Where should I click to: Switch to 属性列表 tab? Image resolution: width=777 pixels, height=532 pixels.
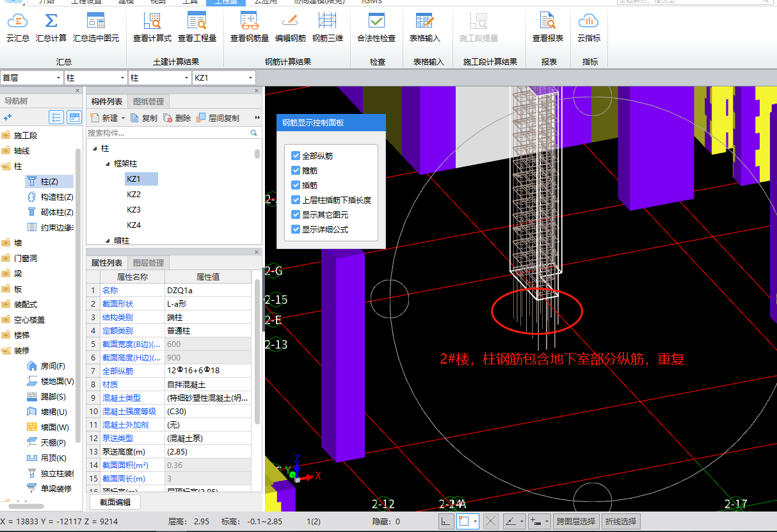[x=107, y=262]
